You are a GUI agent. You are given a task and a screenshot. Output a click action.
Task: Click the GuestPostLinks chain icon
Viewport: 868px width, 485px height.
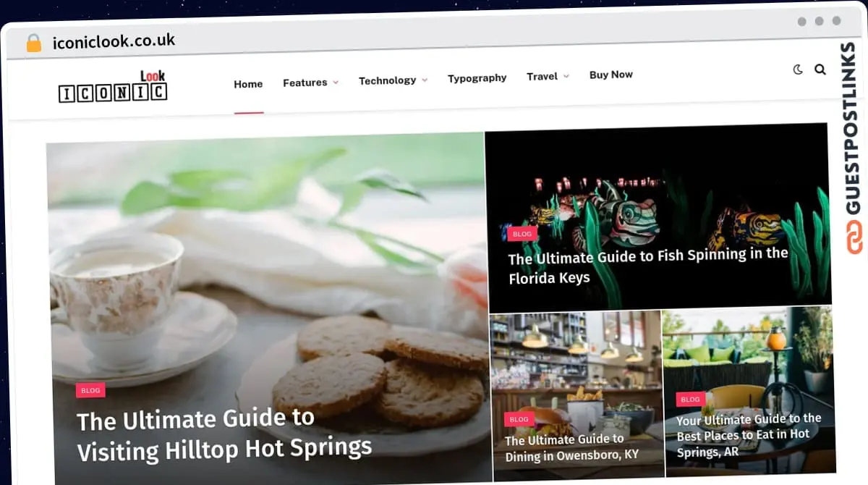tap(855, 237)
